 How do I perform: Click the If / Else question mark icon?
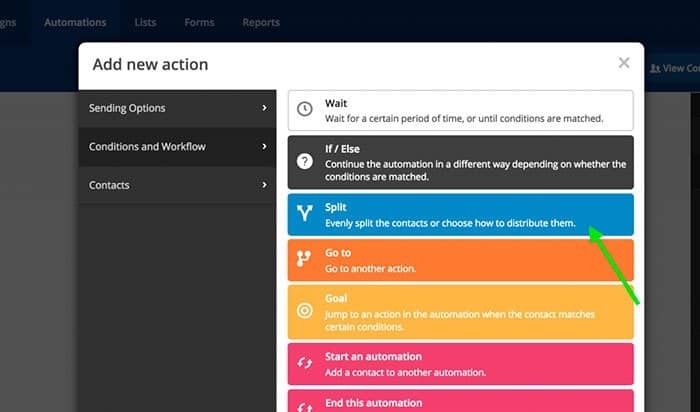click(304, 162)
